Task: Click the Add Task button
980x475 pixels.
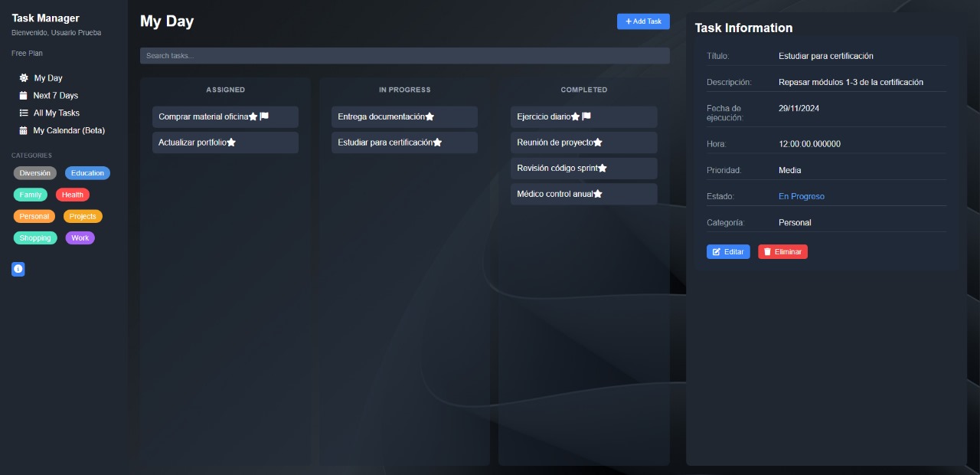Action: point(643,21)
